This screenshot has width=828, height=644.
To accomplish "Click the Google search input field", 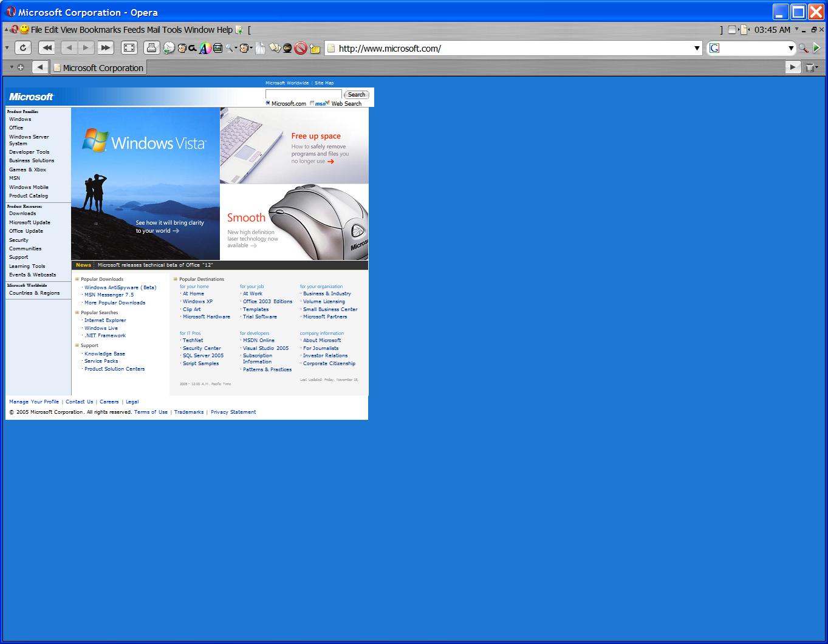I will coord(752,48).
